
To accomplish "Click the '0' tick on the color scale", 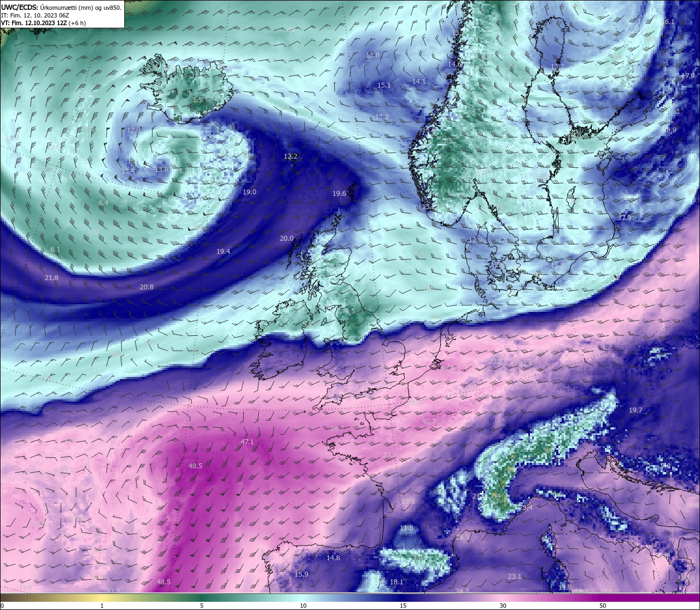I will click(x=2, y=606).
